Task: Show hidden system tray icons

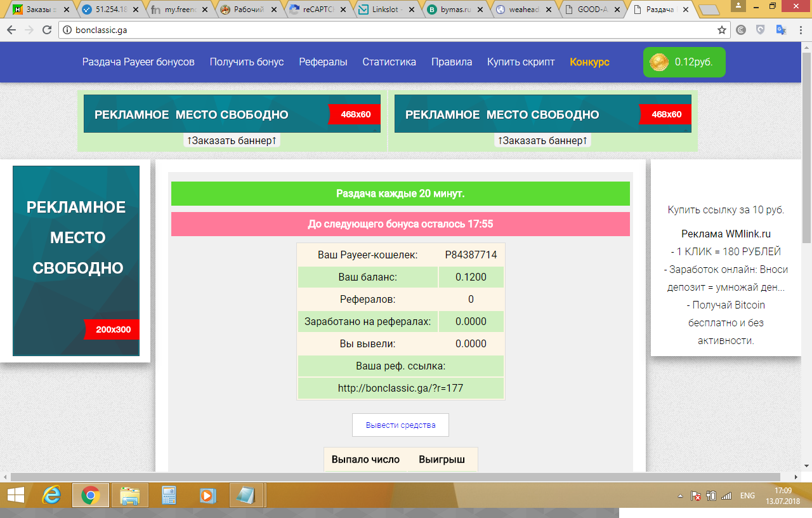Action: (680, 496)
